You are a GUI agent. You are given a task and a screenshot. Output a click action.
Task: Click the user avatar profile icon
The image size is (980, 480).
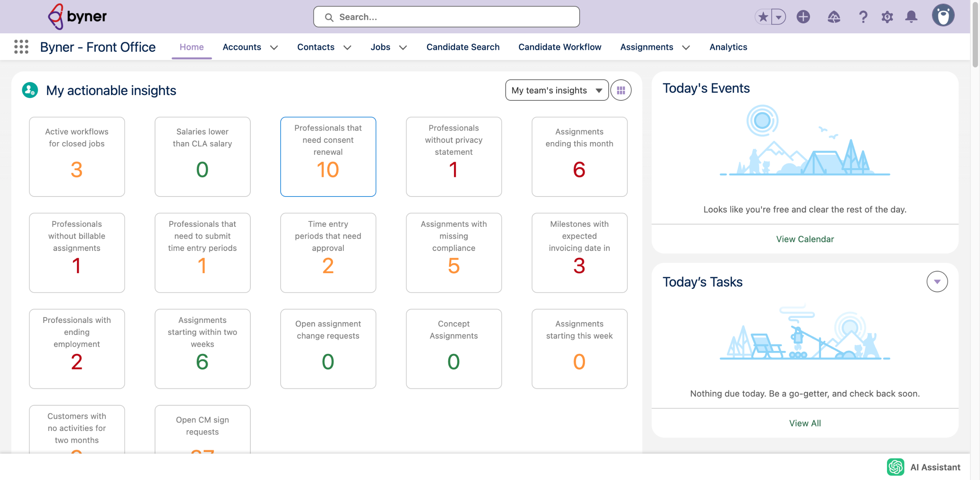(x=943, y=16)
